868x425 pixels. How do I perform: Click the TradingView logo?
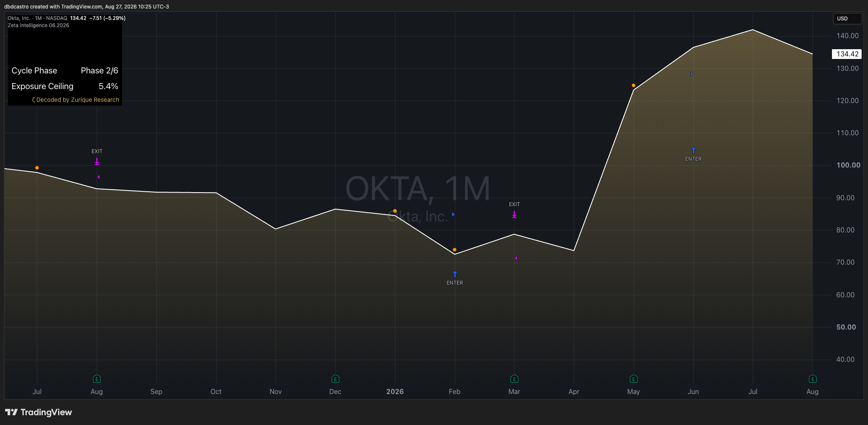[39, 412]
